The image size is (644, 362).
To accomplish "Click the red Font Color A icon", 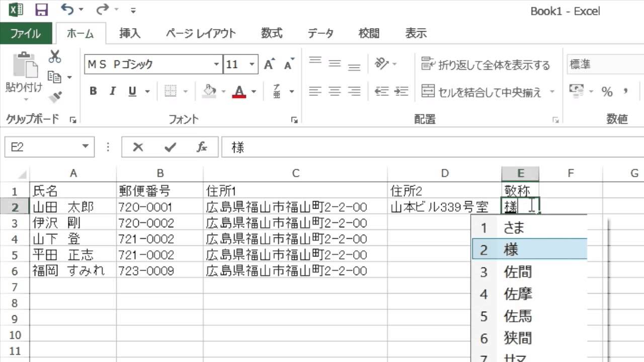I will (x=239, y=92).
